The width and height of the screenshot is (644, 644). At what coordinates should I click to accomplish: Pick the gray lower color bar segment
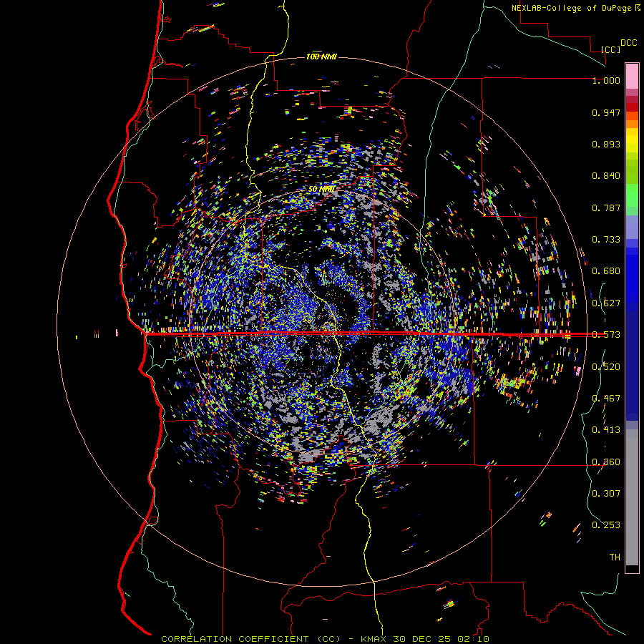[632, 497]
